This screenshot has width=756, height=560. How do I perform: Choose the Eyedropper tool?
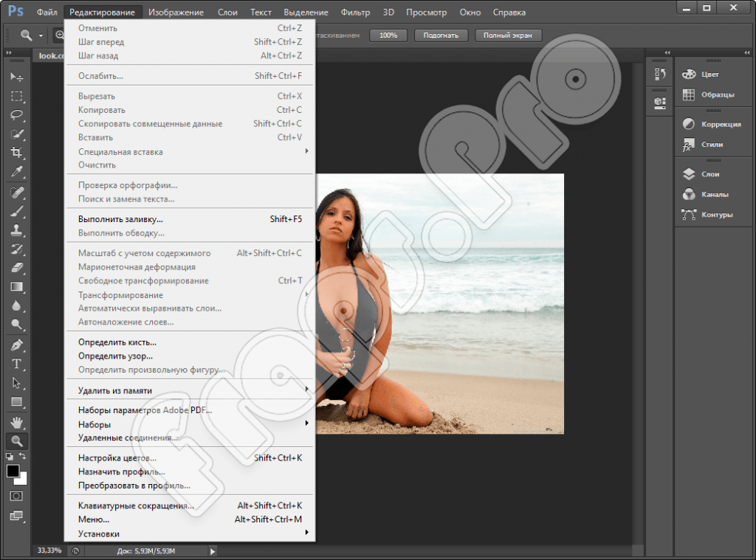(x=16, y=172)
